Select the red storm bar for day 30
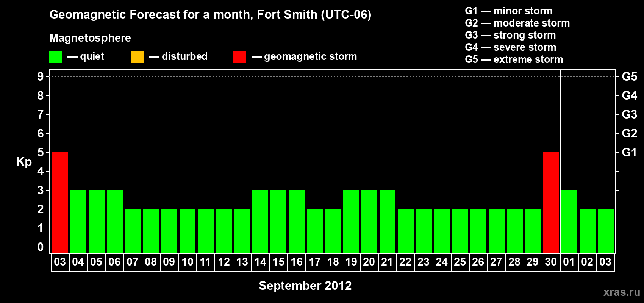 pyautogui.click(x=551, y=202)
